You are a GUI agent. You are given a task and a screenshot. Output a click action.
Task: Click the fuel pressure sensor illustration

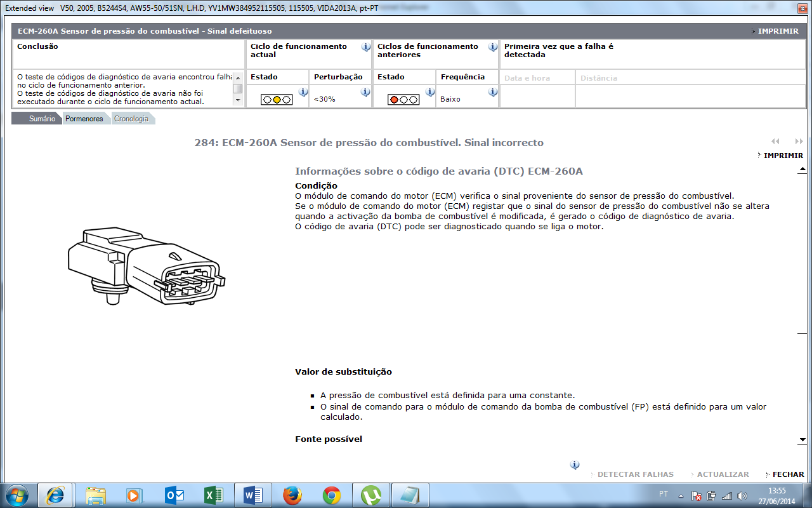click(147, 268)
